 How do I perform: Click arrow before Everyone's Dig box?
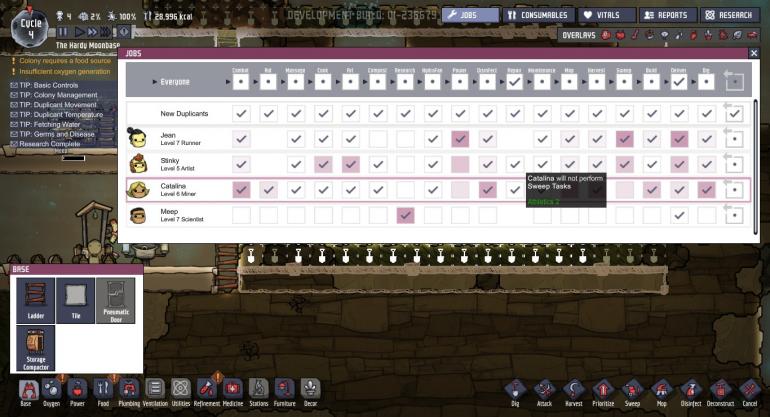coord(693,82)
